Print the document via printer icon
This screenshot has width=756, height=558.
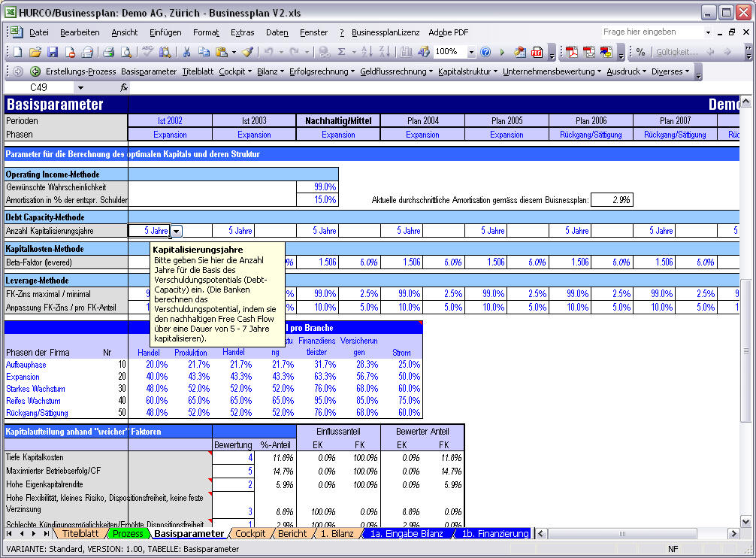108,52
